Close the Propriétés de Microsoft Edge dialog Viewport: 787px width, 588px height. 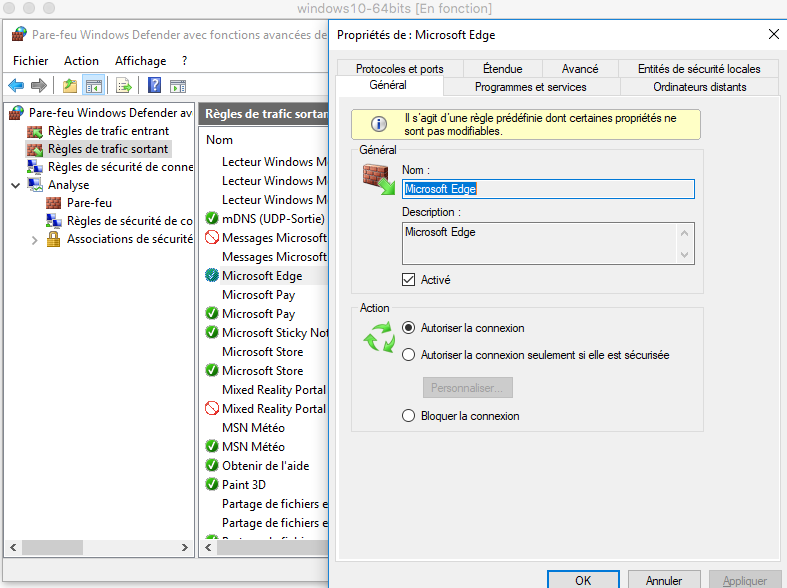774,34
